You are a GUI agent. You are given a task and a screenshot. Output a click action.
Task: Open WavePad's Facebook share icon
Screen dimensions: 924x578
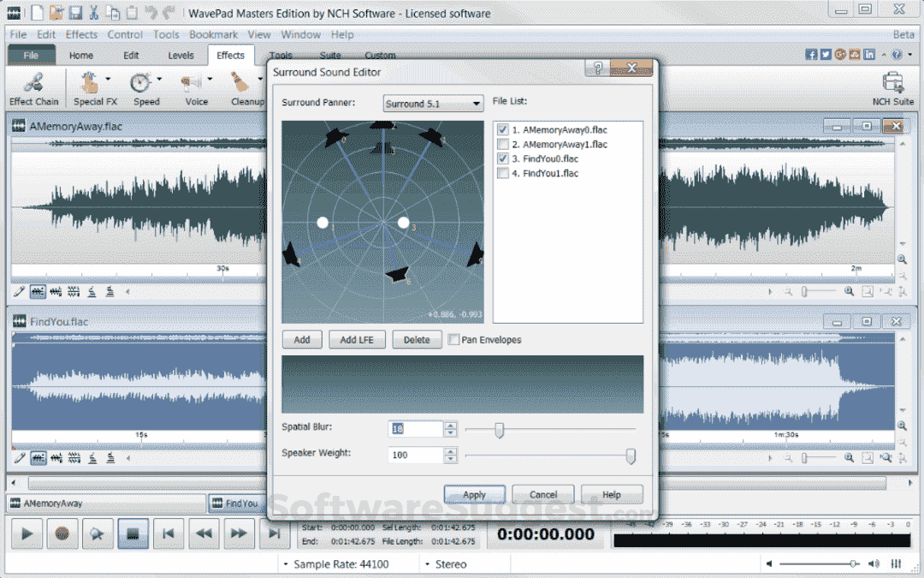[x=811, y=53]
